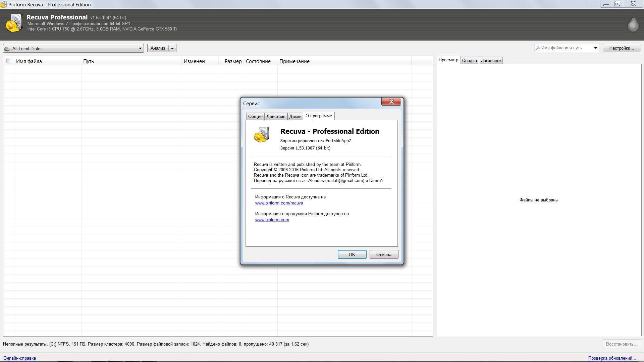Image resolution: width=644 pixels, height=362 pixels.
Task: Click the 'Версия 1.53.1087 (64-bit)' text in dialog
Action: click(305, 148)
